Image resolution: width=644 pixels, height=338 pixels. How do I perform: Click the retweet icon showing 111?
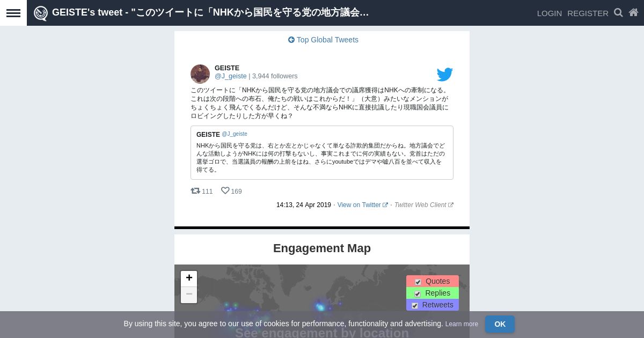(x=195, y=191)
